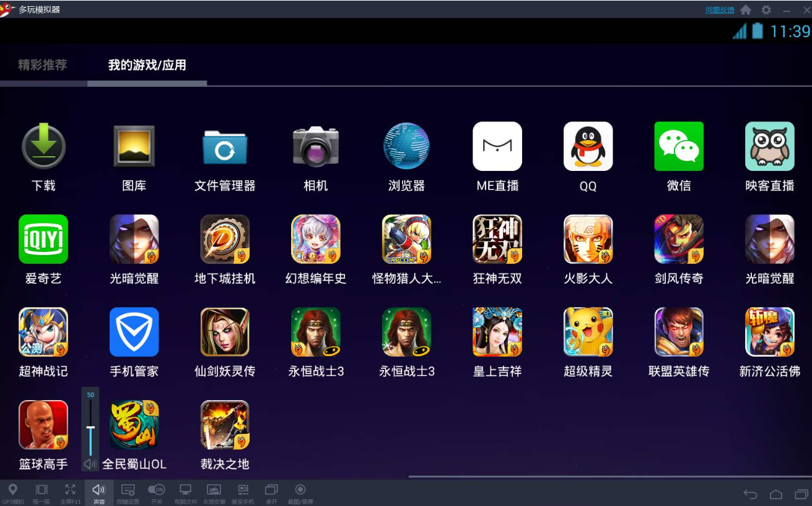Open 新济公活佛 game
Screen dimensions: 812x506
(770, 332)
